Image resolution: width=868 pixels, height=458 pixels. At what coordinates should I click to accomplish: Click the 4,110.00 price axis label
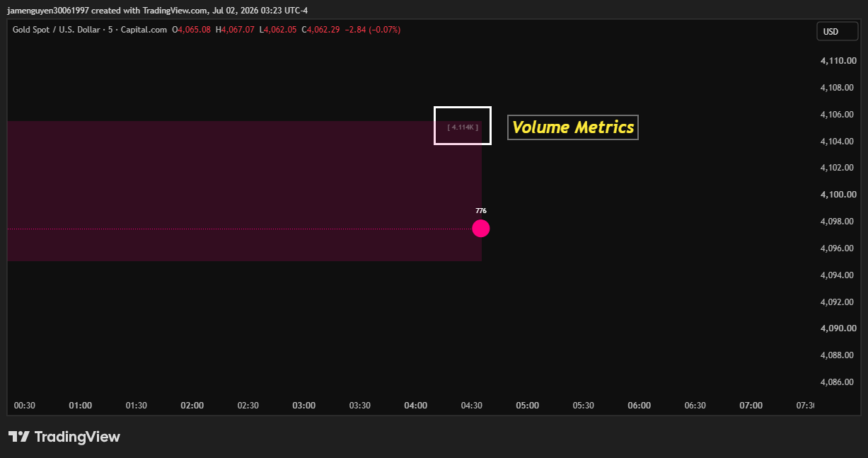click(x=839, y=61)
